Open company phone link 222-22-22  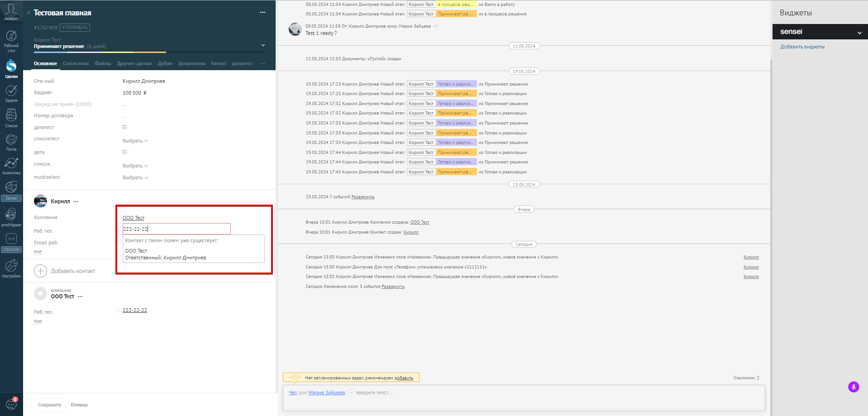(135, 310)
